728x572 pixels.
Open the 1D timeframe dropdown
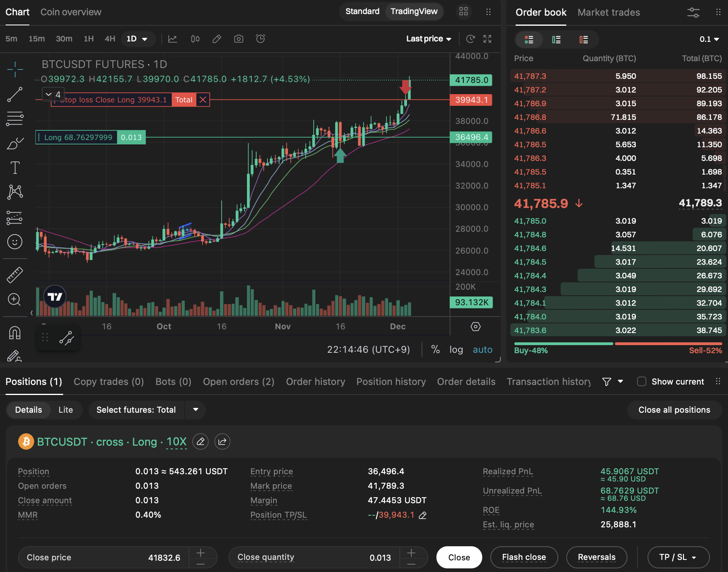tap(138, 39)
